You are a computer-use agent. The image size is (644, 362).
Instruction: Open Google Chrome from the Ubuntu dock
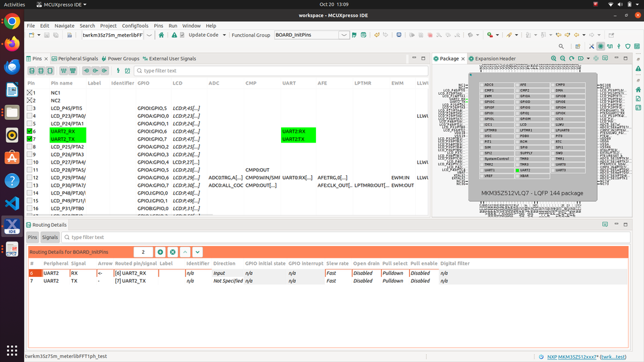click(12, 21)
